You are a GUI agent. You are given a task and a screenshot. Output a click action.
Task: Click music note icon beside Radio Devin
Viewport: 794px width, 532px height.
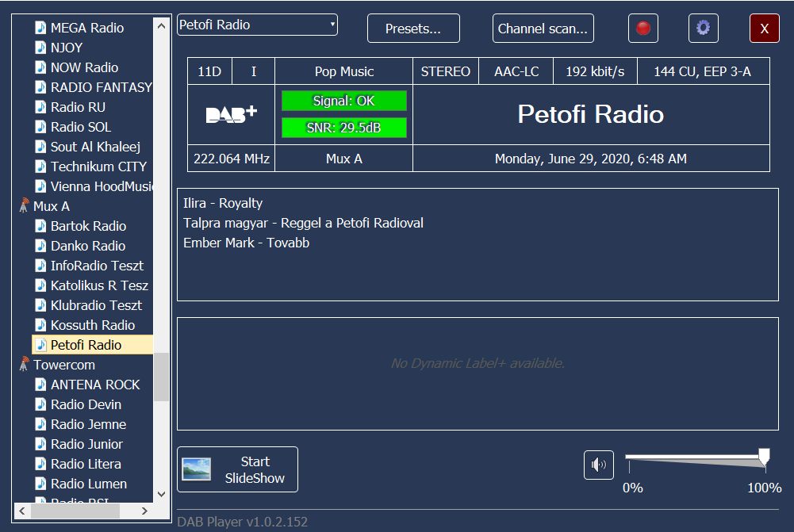(40, 404)
